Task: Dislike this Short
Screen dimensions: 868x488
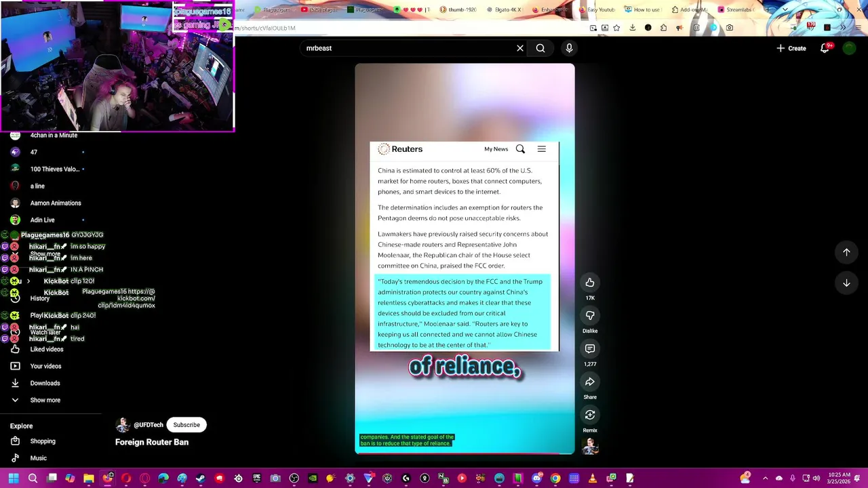Action: click(590, 316)
